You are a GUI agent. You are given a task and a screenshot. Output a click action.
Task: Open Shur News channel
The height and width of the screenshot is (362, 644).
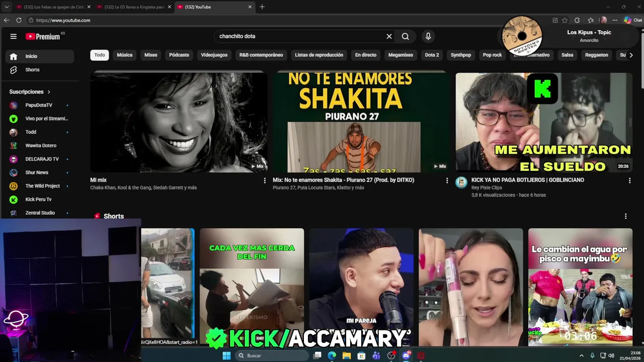tap(38, 172)
